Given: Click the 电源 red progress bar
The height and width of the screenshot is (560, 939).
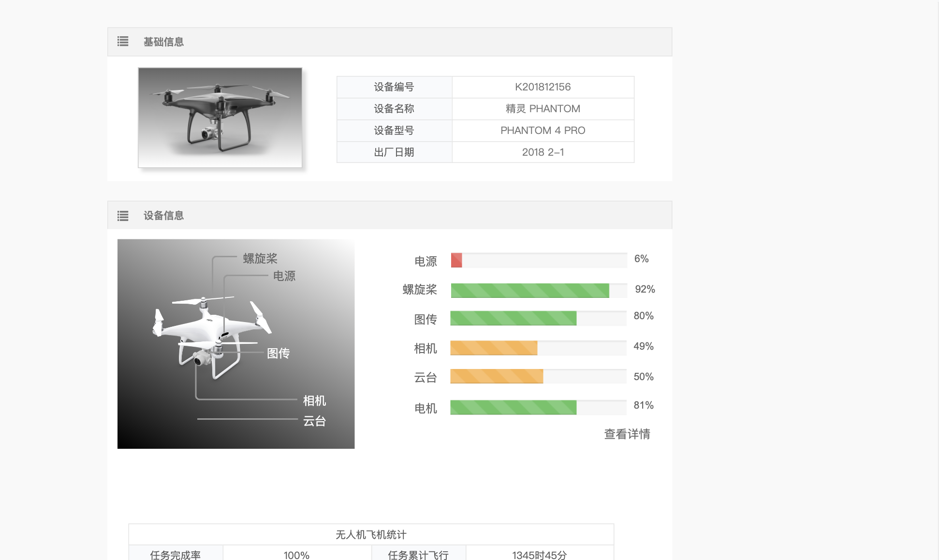Looking at the screenshot, I should pyautogui.click(x=456, y=260).
